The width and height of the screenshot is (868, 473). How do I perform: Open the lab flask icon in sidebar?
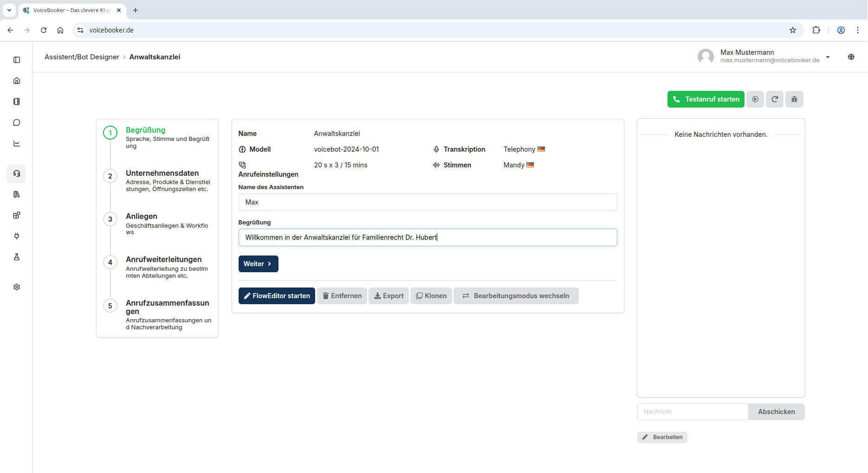pyautogui.click(x=17, y=257)
